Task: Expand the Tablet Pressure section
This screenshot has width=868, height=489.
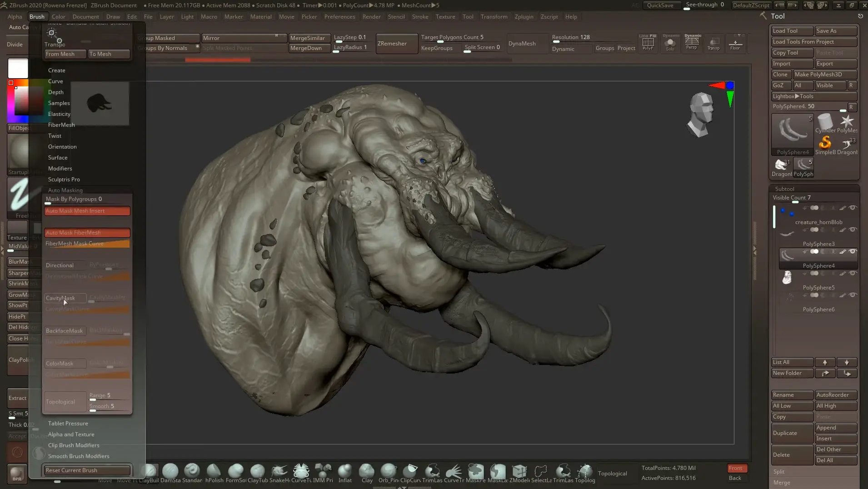Action: point(68,424)
